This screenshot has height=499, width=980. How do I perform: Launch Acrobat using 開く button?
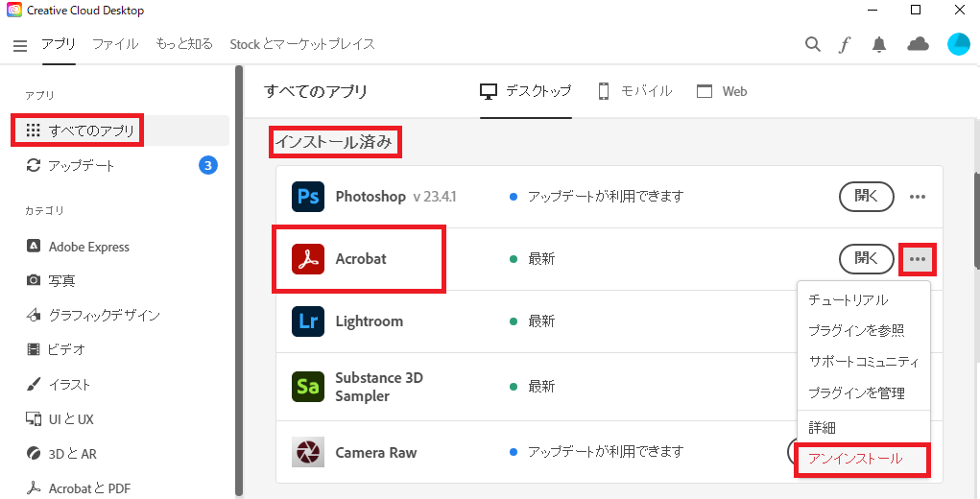point(866,258)
